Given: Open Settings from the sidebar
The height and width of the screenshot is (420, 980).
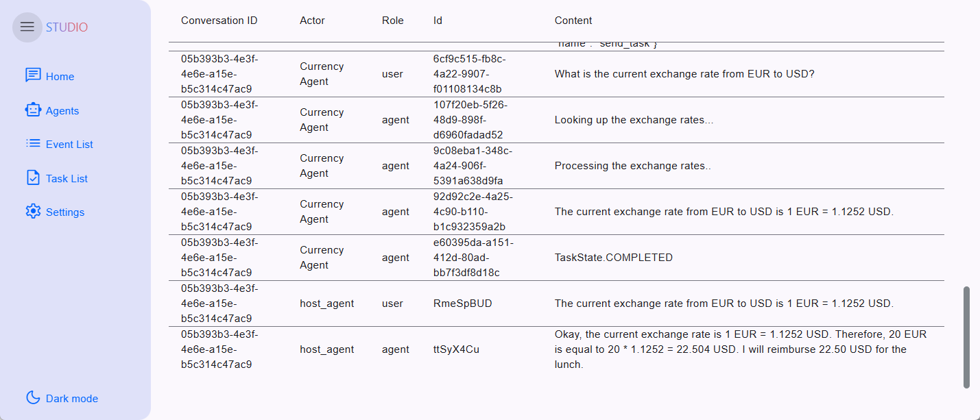Looking at the screenshot, I should 65,212.
